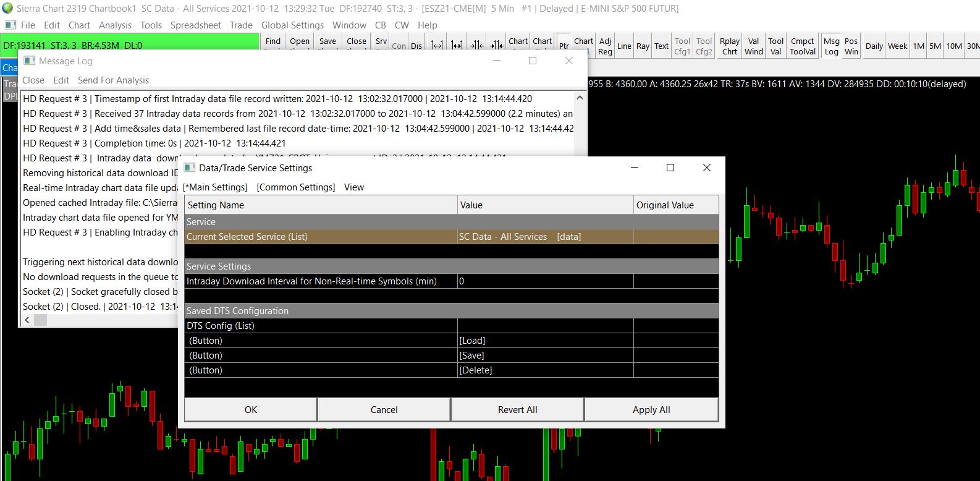Switch chart to Daily timeframe
Screen dimensions: 980x481
[x=874, y=46]
